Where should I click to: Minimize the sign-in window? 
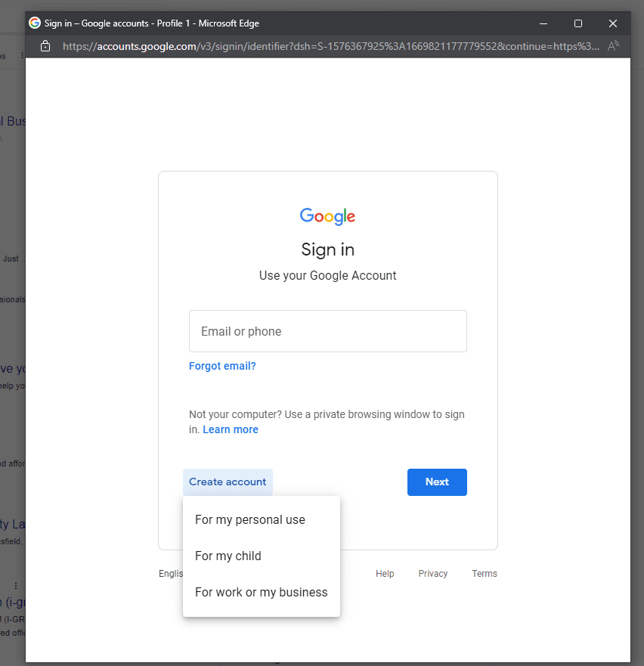click(543, 23)
